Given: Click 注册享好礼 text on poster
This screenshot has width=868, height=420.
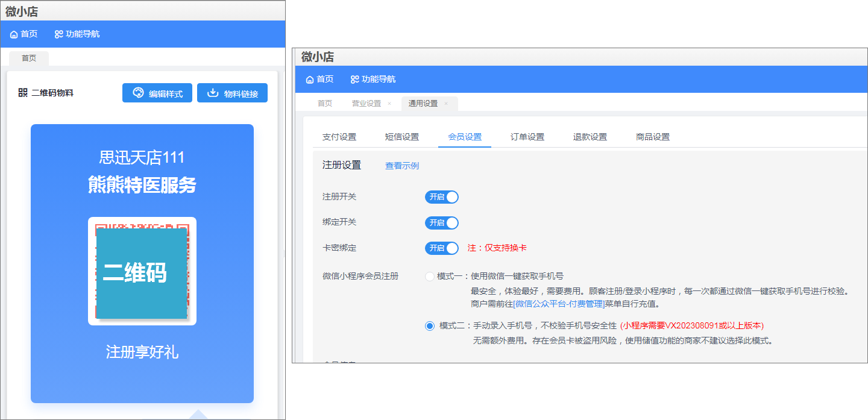Looking at the screenshot, I should coord(142,352).
